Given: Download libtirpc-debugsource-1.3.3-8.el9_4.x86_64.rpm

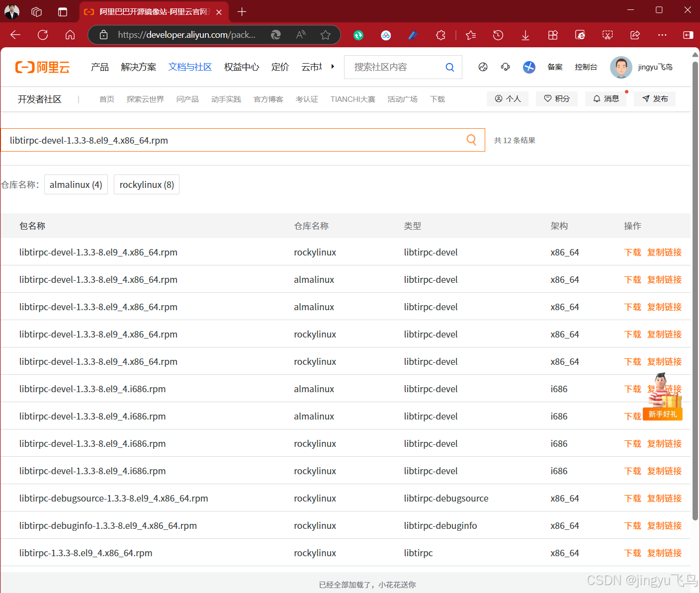Looking at the screenshot, I should [x=633, y=499].
